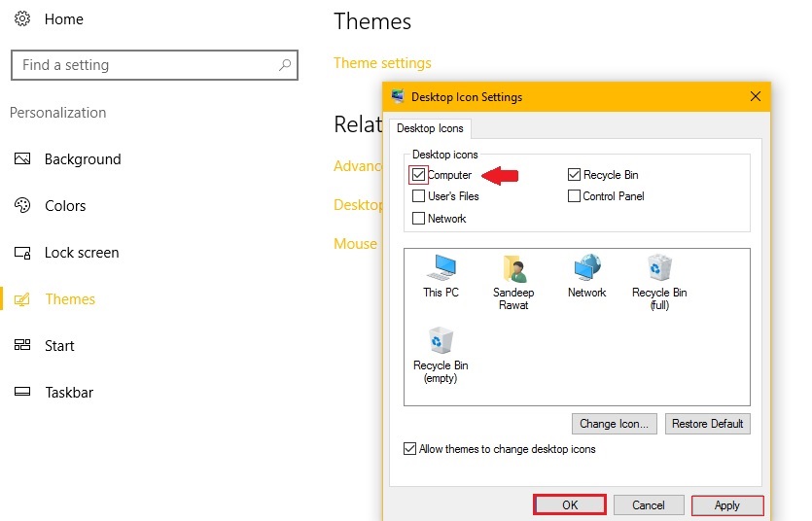Switch to the Desktop Icons tab
The image size is (812, 521).
[x=430, y=128]
